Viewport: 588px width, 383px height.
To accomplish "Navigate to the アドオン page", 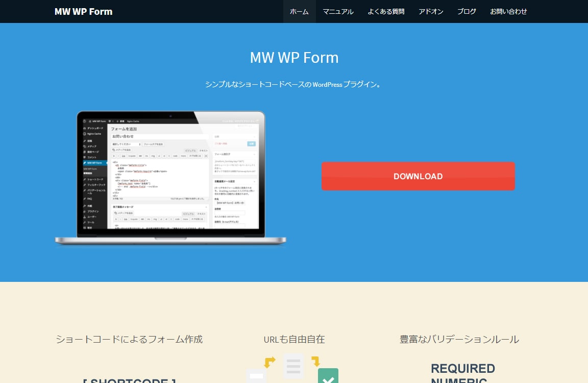I will point(431,11).
